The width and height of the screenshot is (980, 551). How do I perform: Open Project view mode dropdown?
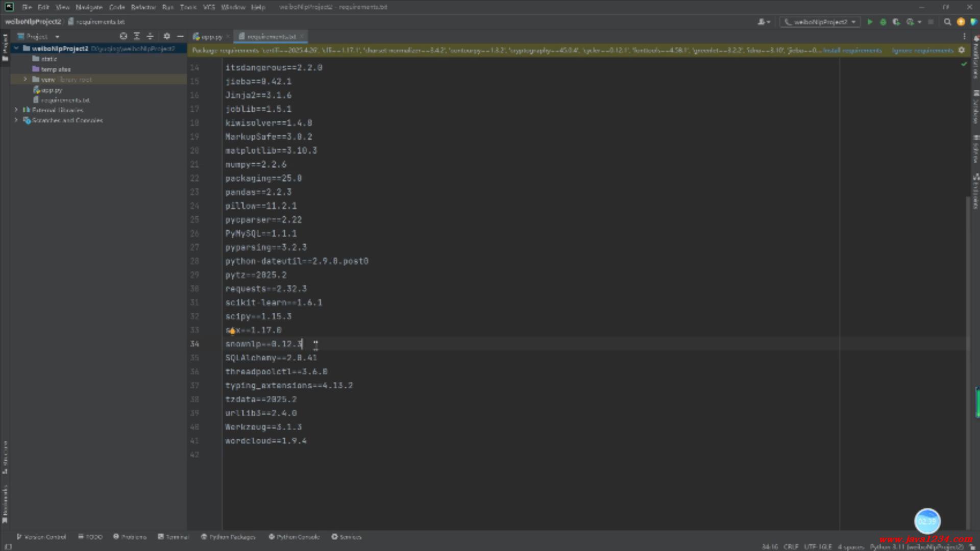pyautogui.click(x=57, y=37)
